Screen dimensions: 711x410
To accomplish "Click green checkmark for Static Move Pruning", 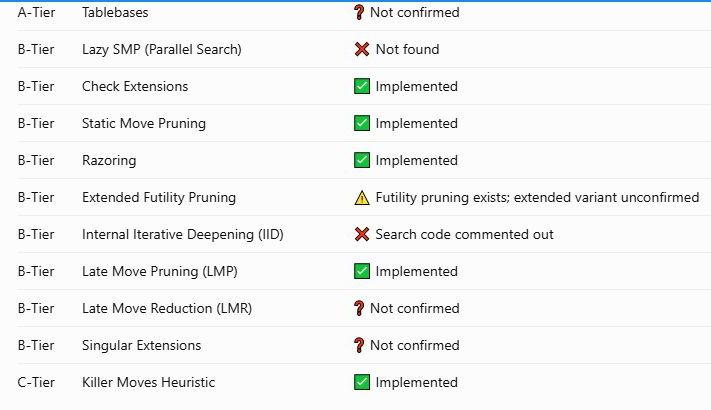I will pyautogui.click(x=362, y=123).
